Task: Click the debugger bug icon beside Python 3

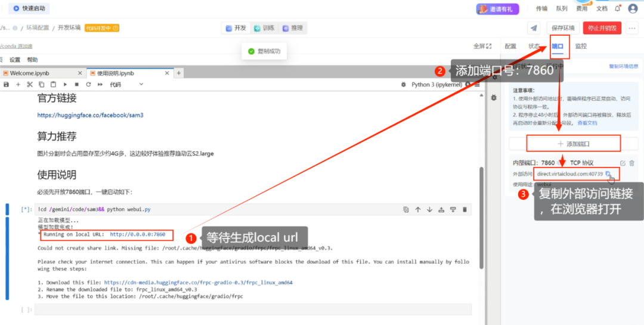Action: click(403, 84)
